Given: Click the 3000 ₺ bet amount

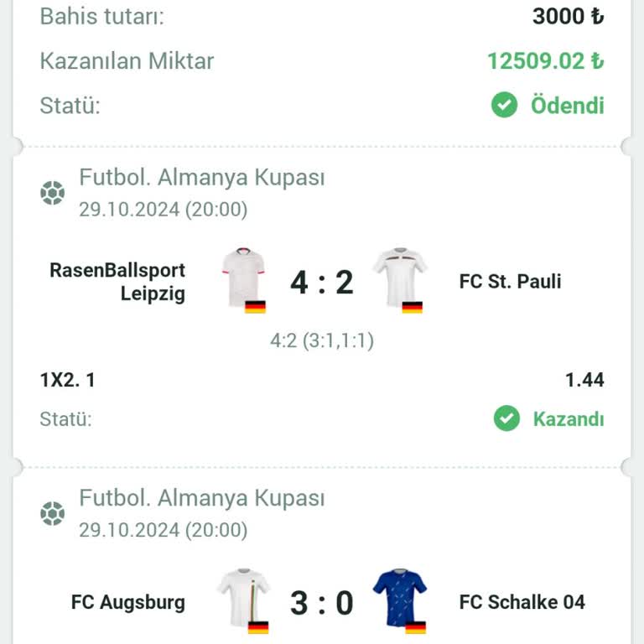Looking at the screenshot, I should tap(568, 16).
